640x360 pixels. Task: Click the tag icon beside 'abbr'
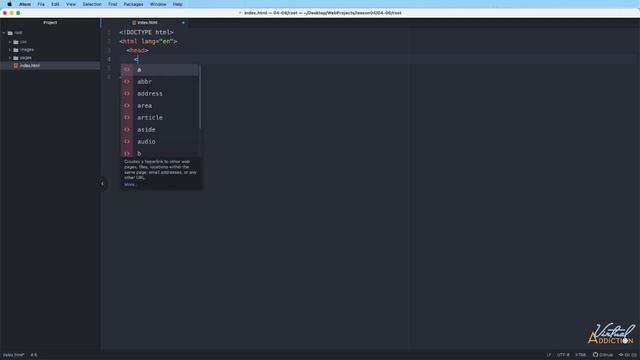[x=127, y=82]
